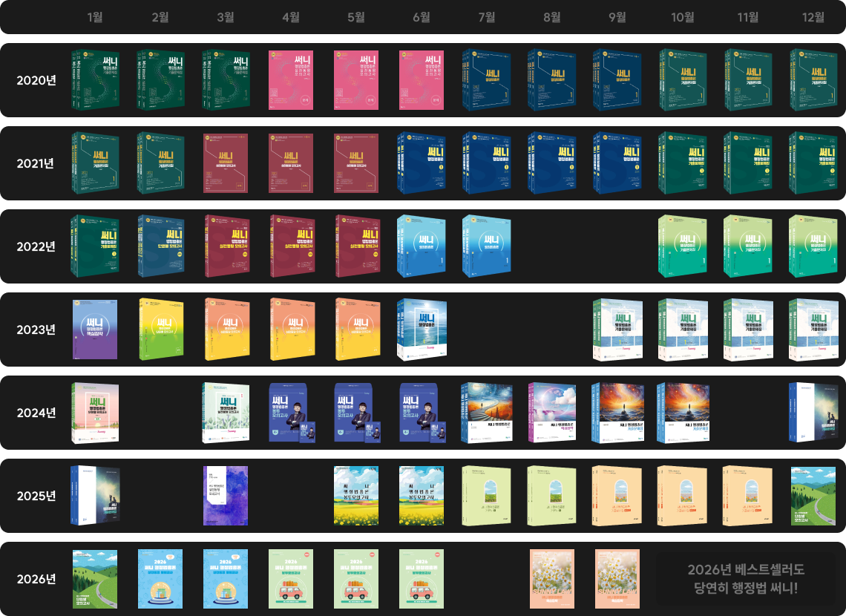Image resolution: width=846 pixels, height=616 pixels.
Task: Open the navy book in 2020년 7월
Action: point(486,80)
